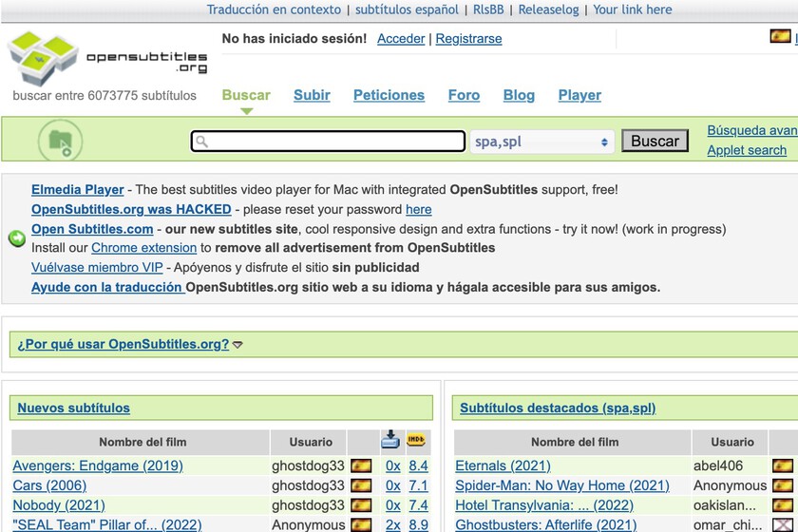The image size is (798, 532).
Task: Open Subtítulos destacados (spa,spl) heading link
Action: click(x=558, y=408)
